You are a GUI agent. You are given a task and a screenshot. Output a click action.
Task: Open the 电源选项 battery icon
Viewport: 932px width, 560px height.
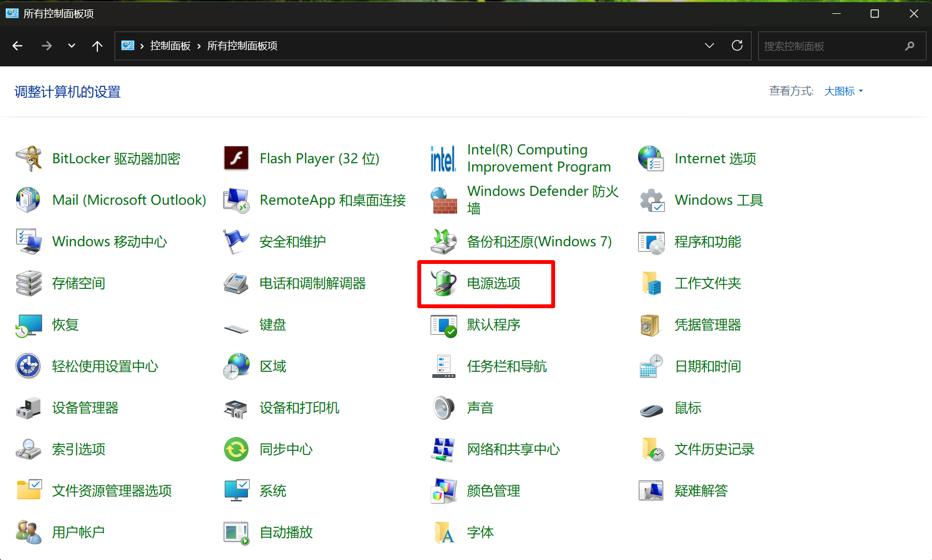(x=444, y=283)
